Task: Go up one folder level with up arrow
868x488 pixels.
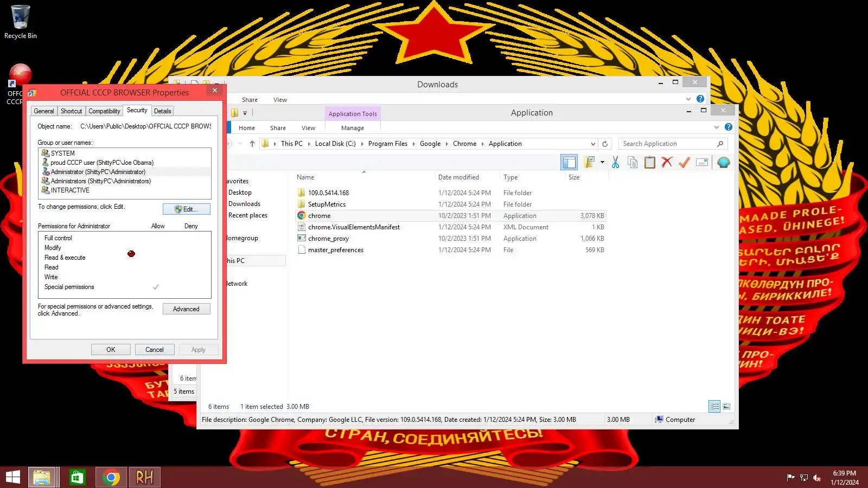Action: coord(252,144)
